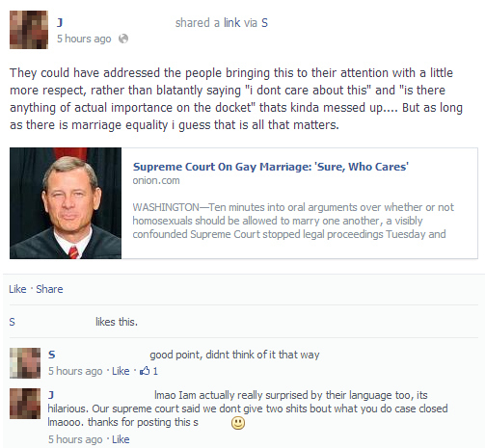Click the post's '5 hours ago' timestamp
The width and height of the screenshot is (485, 448).
(x=84, y=39)
